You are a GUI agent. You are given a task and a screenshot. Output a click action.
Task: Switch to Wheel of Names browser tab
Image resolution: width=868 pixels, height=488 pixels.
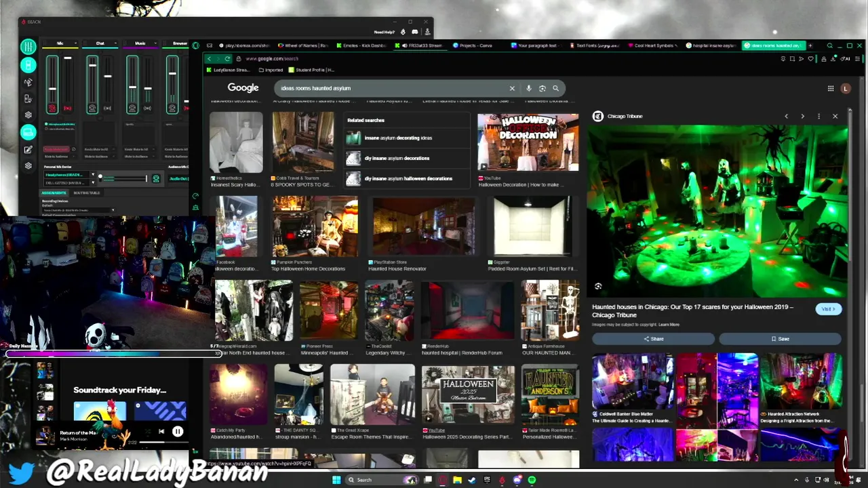302,45
